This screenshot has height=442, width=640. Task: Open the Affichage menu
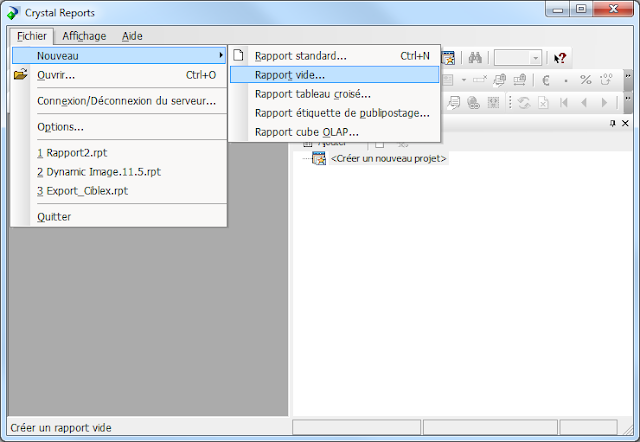(84, 36)
